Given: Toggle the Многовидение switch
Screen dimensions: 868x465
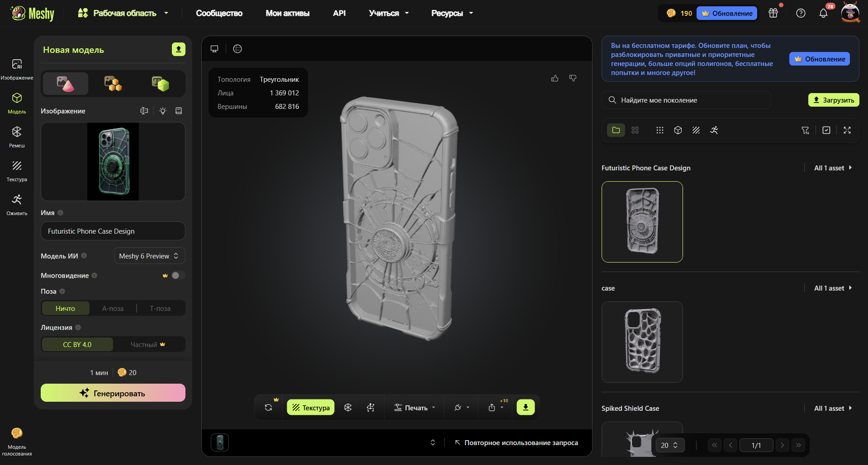Looking at the screenshot, I should 178,275.
